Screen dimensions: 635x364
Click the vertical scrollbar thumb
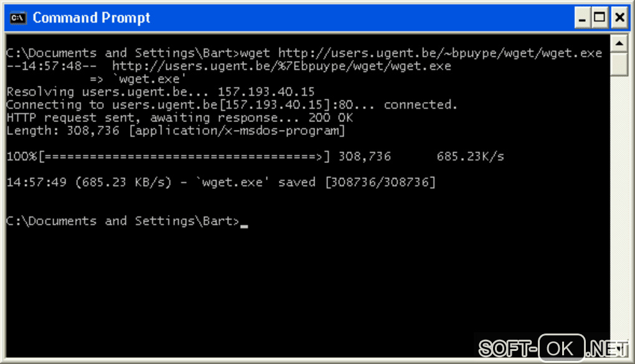pos(619,65)
